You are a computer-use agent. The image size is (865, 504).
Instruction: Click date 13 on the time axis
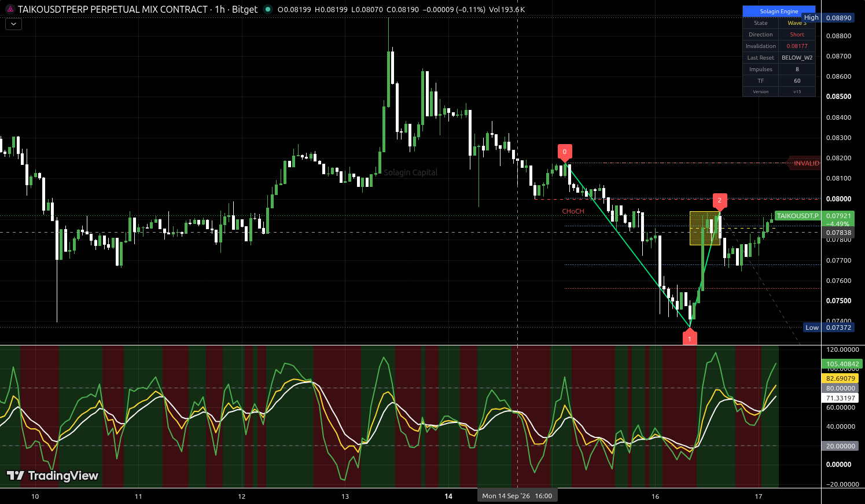coord(345,496)
